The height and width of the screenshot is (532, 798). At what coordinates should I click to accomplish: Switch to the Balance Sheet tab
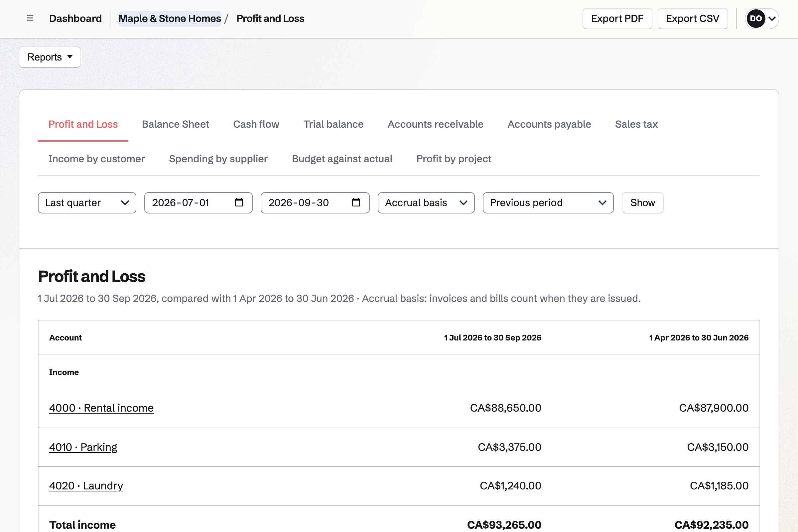(176, 124)
